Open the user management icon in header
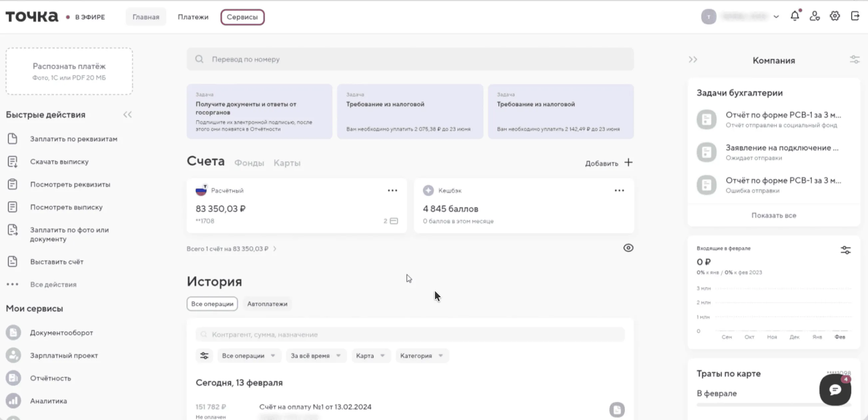Viewport: 868px width, 420px height. click(814, 16)
